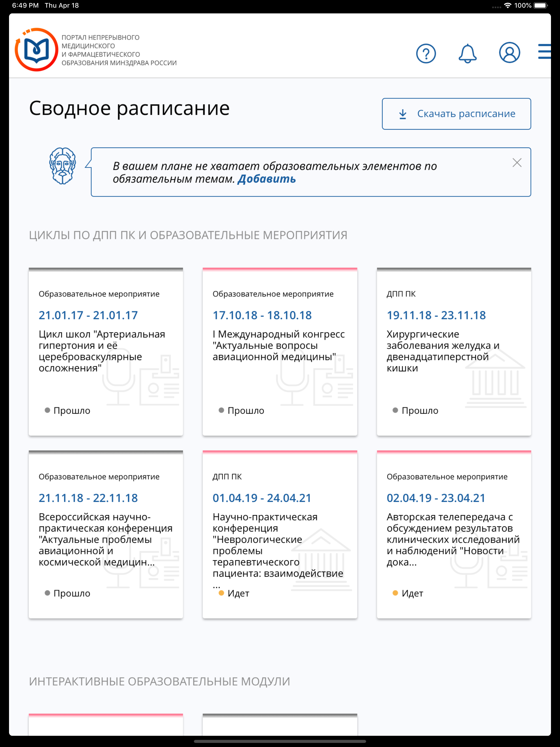Click the Скачать расписание button
The image size is (560, 747).
[x=456, y=114]
